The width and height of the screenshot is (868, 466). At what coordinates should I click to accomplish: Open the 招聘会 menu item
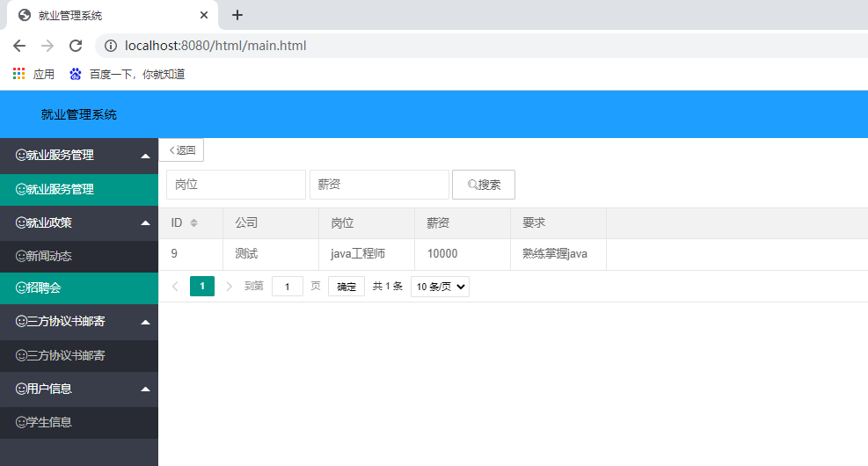[79, 288]
